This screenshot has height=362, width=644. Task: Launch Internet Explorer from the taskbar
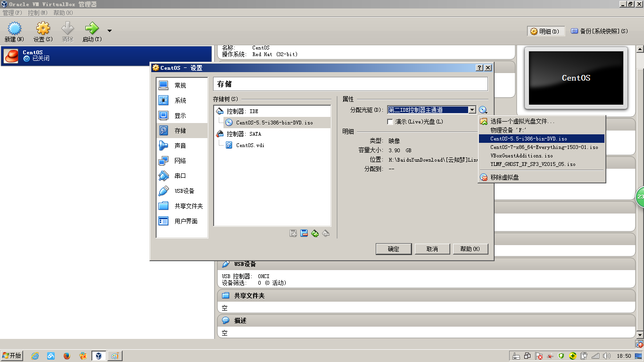point(35,356)
